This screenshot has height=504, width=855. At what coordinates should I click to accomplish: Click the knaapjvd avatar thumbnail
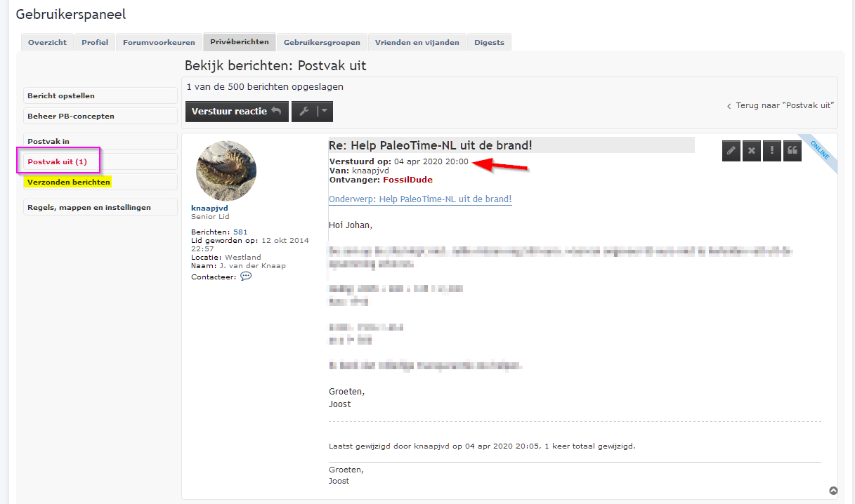tap(226, 171)
